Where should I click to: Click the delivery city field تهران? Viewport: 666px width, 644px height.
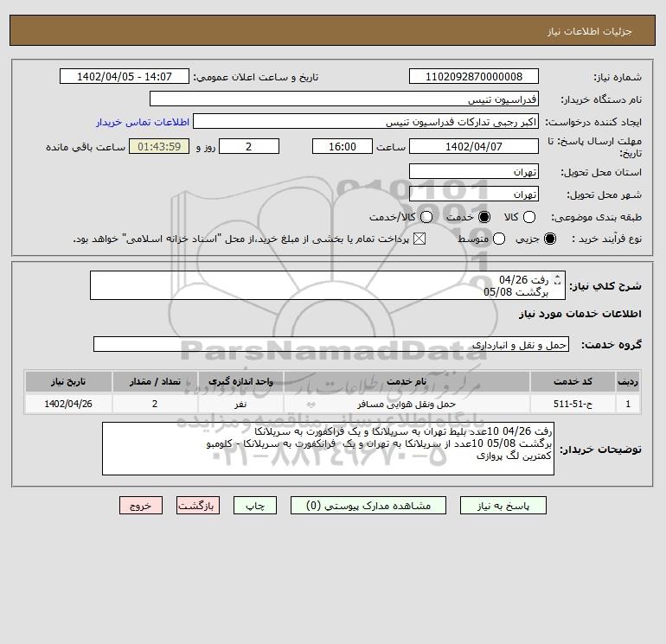tap(474, 194)
